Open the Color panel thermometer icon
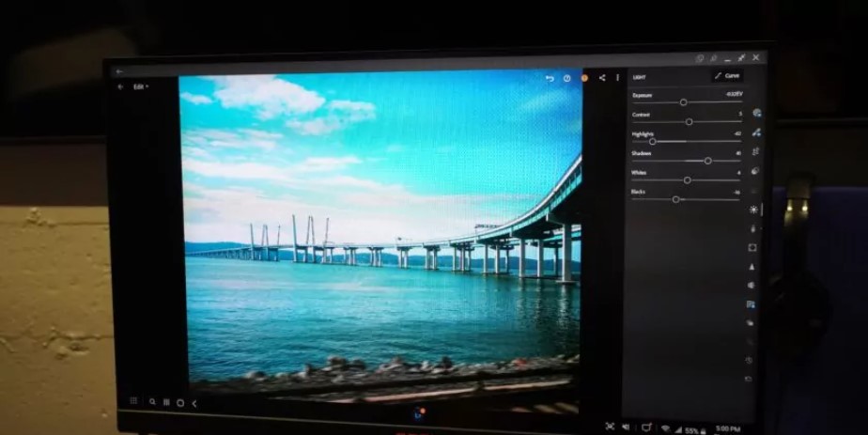The image size is (868, 435). pos(753,228)
